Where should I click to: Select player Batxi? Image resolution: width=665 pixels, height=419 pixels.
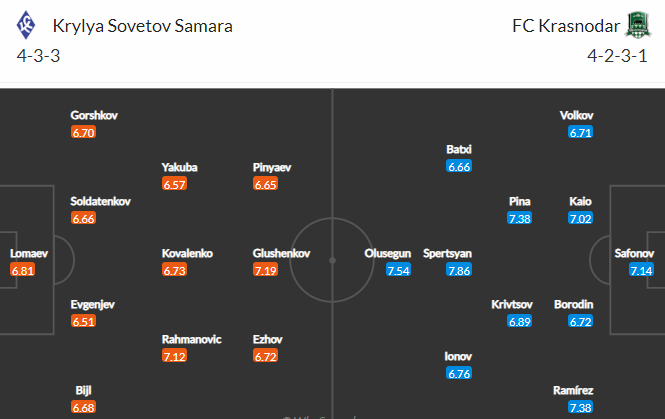pos(459,149)
